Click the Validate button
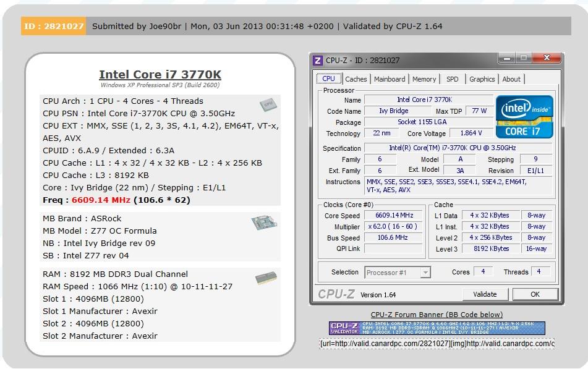 485,294
